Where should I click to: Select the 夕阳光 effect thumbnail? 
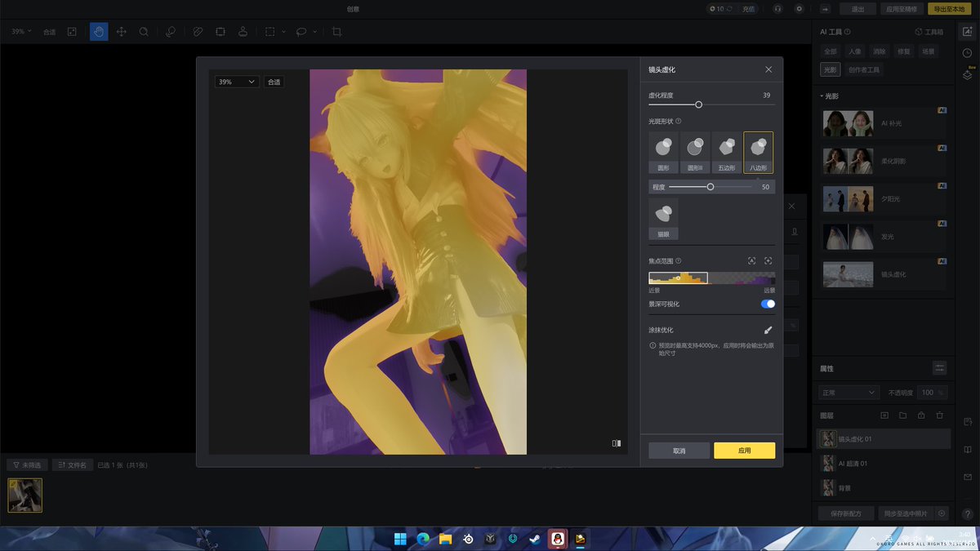[x=849, y=199]
